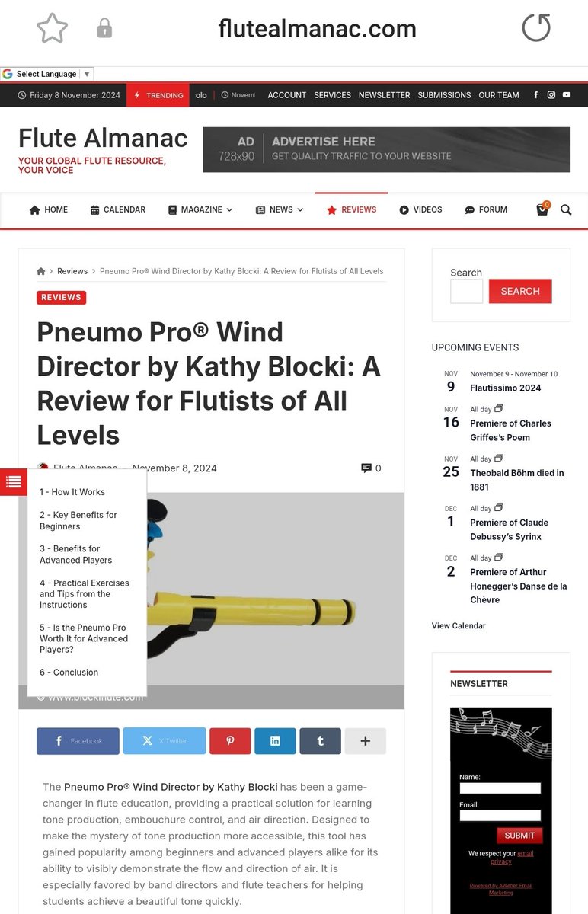Open the Instagram icon in top bar
Viewport: 588px width, 914px height.
551,95
